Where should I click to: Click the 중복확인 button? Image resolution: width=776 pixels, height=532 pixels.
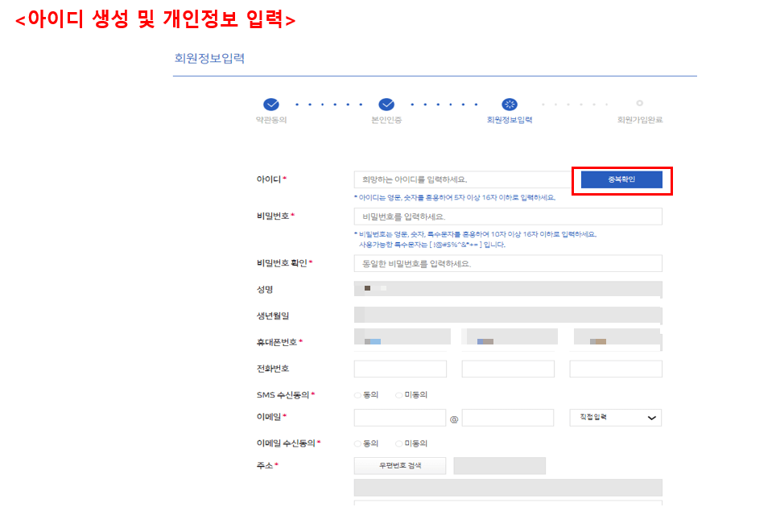point(621,179)
